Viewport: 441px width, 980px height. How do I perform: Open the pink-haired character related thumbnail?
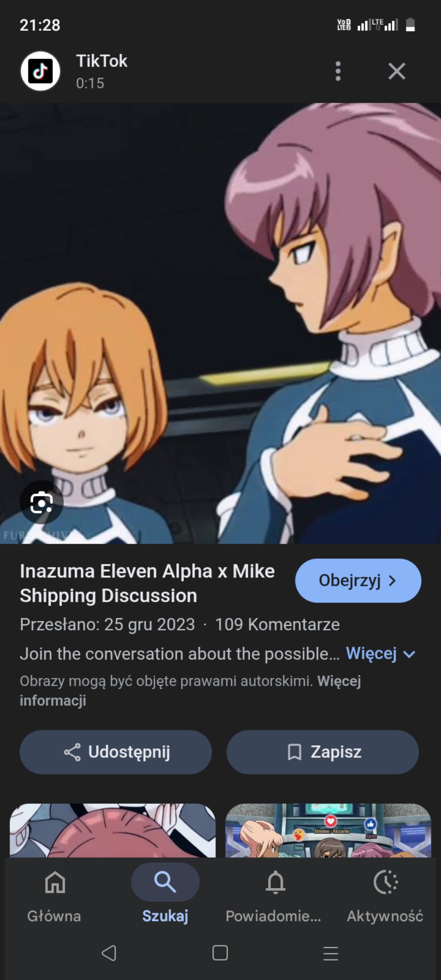pos(113,830)
